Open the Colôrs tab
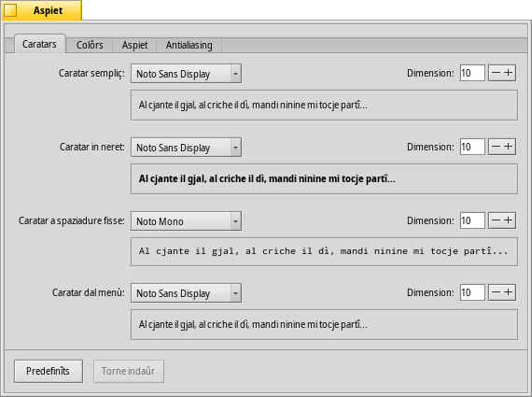532x397 pixels. click(90, 45)
